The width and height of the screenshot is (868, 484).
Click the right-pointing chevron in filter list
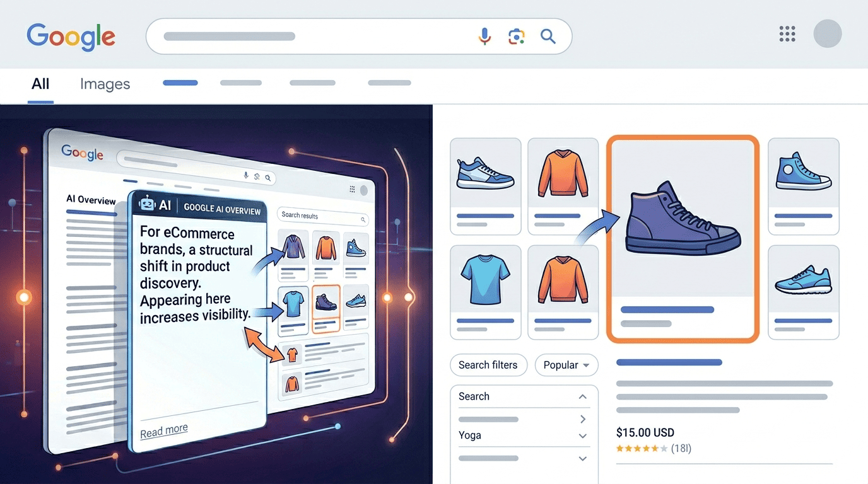click(583, 419)
